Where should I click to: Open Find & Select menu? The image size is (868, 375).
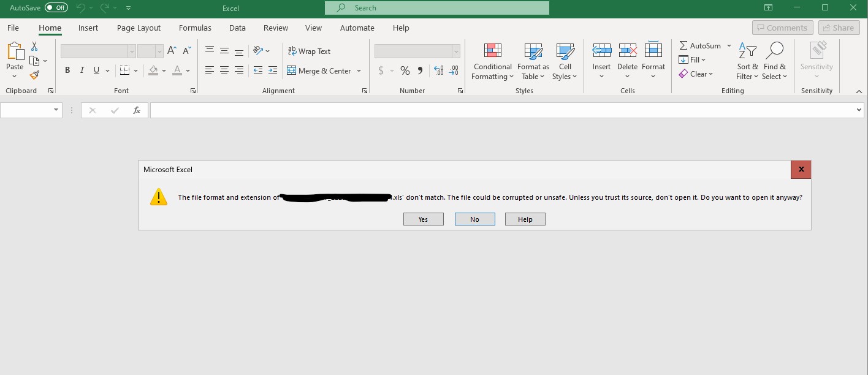775,61
